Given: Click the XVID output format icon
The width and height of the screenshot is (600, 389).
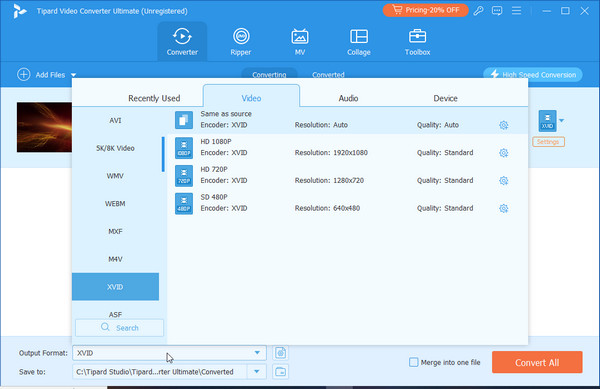Looking at the screenshot, I should (548, 121).
